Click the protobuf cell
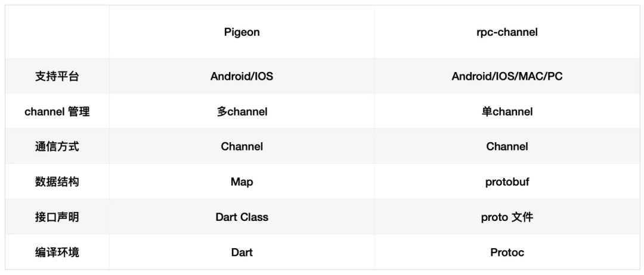 [507, 182]
